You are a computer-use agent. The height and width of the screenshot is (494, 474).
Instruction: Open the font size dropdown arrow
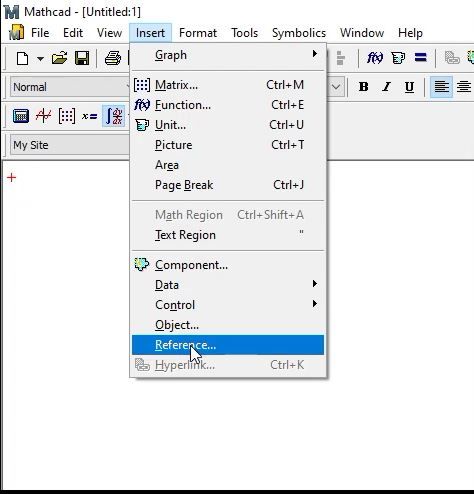tap(336, 87)
